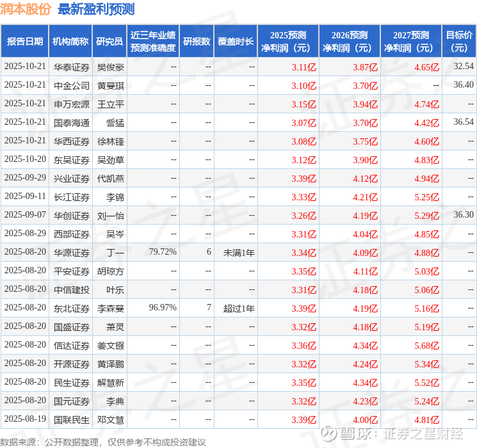Select the 平安证券 institution cell
Viewport: 477px width, 448px height.
[72, 271]
